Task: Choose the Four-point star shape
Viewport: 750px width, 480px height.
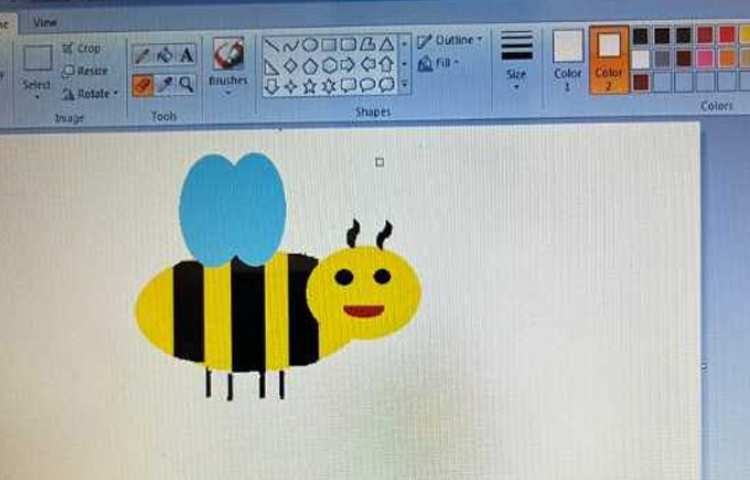Action: point(291,87)
